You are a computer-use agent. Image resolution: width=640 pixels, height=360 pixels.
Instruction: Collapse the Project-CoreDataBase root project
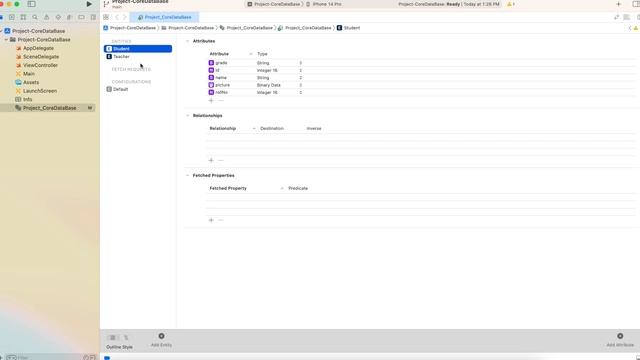coord(1,31)
